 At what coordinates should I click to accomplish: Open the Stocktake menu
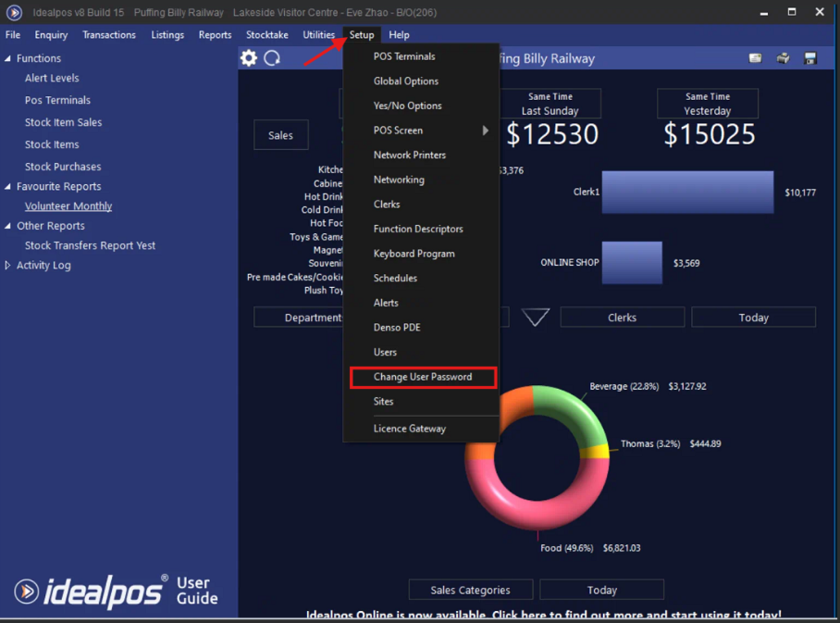click(x=267, y=35)
